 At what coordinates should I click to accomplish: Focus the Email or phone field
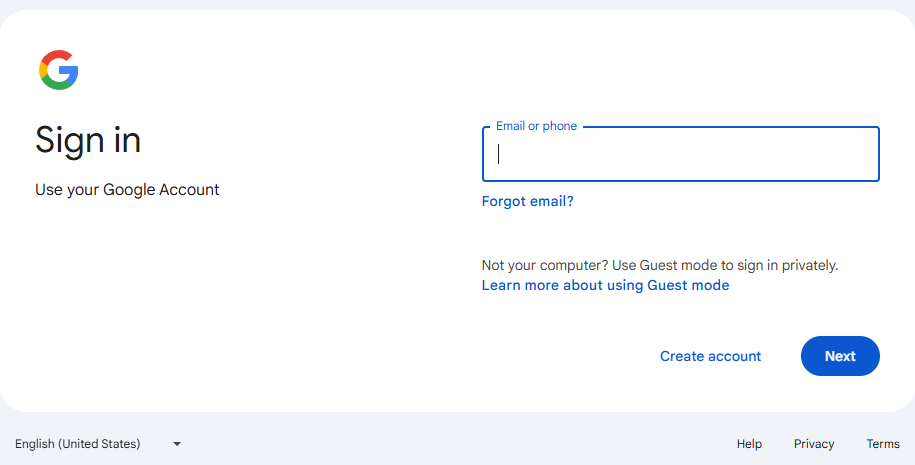(x=680, y=154)
